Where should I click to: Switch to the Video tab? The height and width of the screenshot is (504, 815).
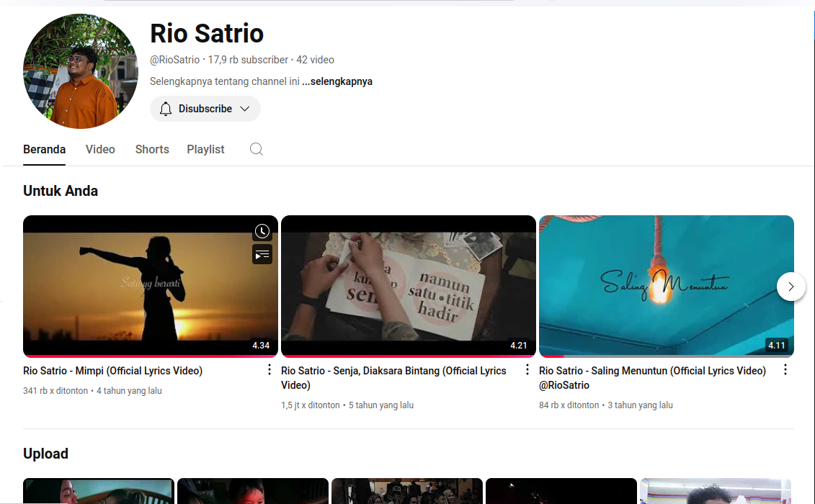point(100,149)
